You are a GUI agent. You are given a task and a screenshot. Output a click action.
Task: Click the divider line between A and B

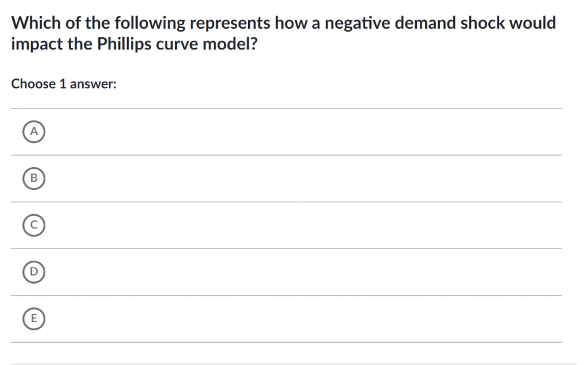[286, 155]
